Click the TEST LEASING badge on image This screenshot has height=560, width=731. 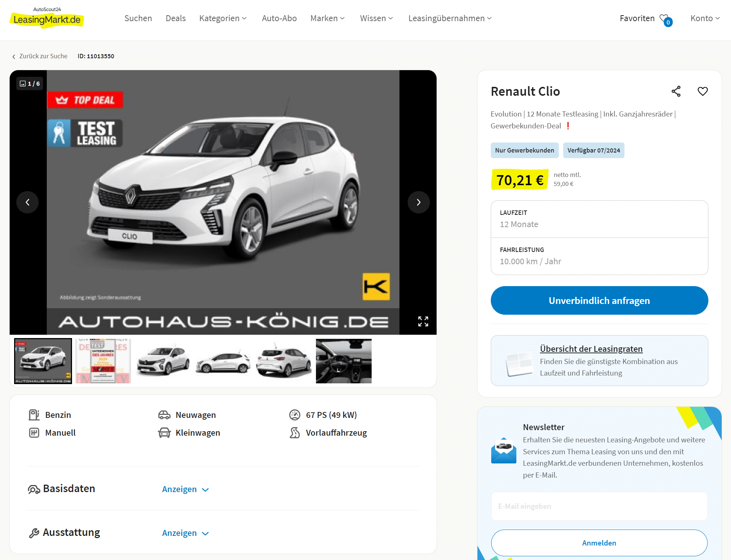tap(85, 133)
